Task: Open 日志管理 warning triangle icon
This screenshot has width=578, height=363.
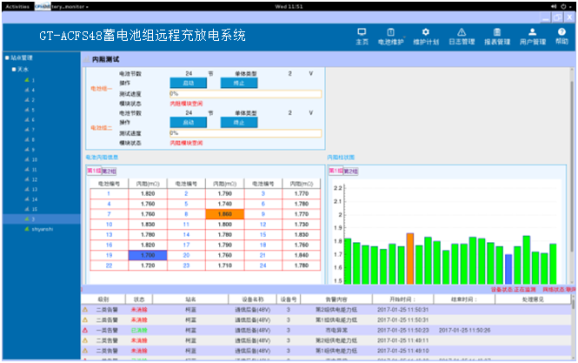Action: coord(462,36)
